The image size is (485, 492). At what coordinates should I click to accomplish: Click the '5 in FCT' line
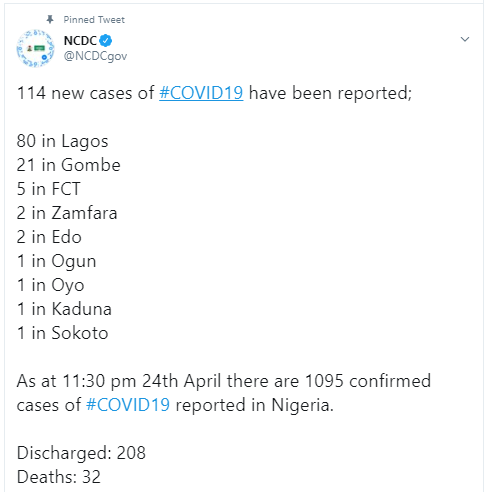pyautogui.click(x=49, y=189)
